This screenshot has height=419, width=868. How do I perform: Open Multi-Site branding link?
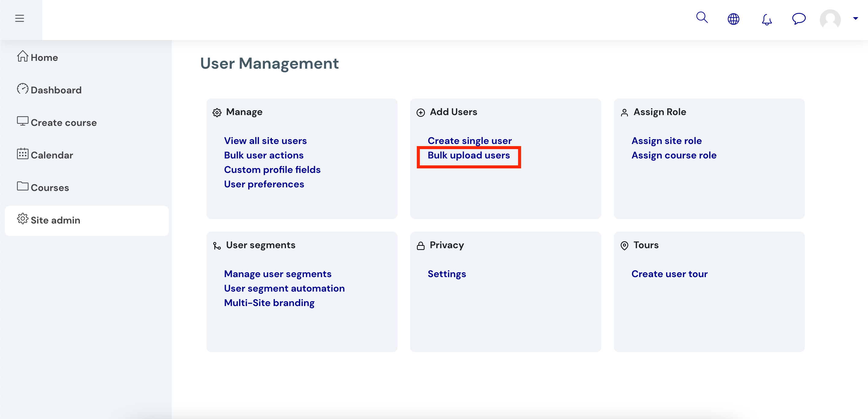click(269, 303)
